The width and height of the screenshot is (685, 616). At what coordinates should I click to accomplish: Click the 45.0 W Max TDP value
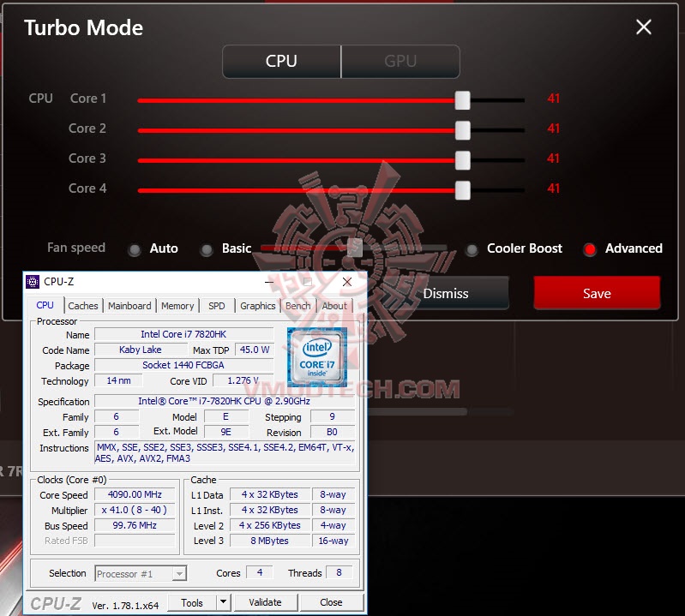tap(255, 350)
